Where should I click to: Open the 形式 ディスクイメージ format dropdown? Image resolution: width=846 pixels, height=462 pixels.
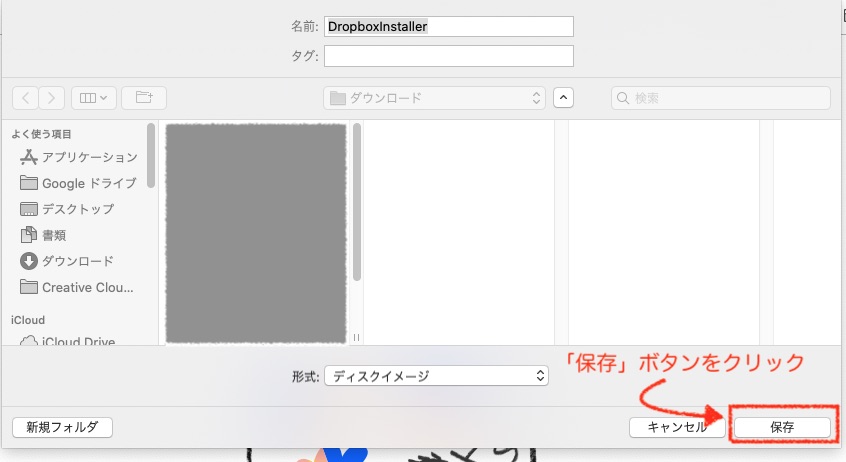436,376
